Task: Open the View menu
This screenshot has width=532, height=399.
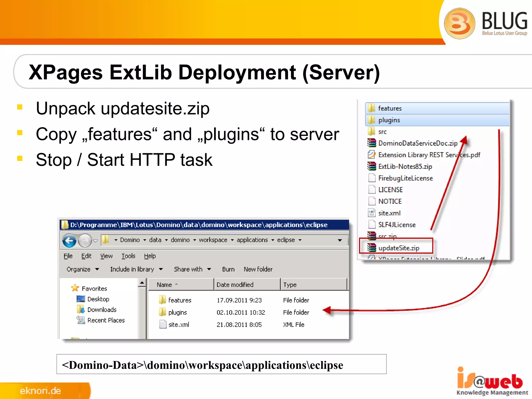Action: point(107,256)
